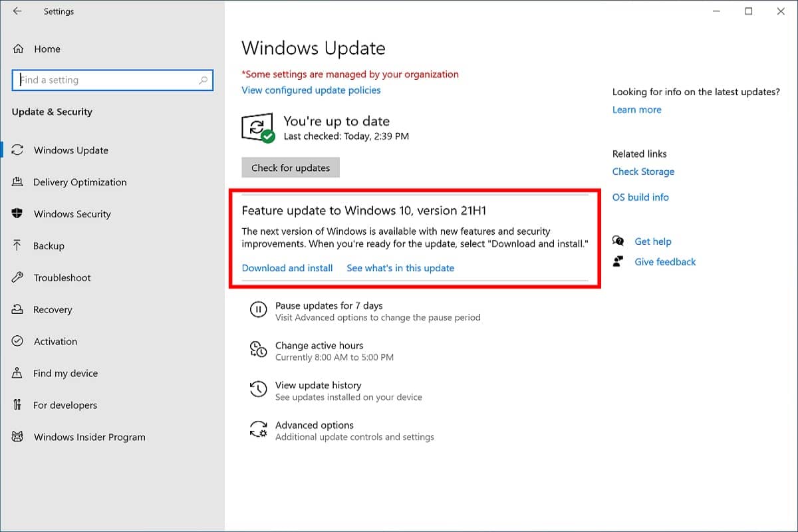The width and height of the screenshot is (798, 532).
Task: Focus the Find a setting search box
Action: (106, 80)
